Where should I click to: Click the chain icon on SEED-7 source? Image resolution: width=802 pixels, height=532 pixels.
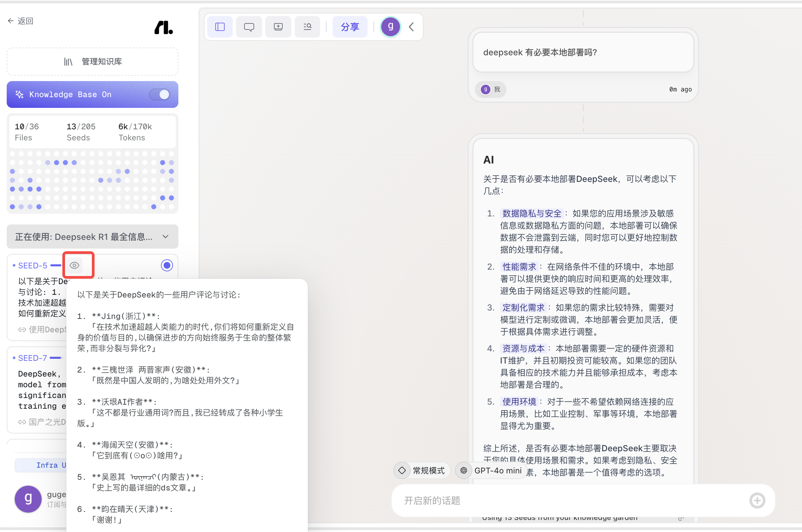(x=22, y=422)
